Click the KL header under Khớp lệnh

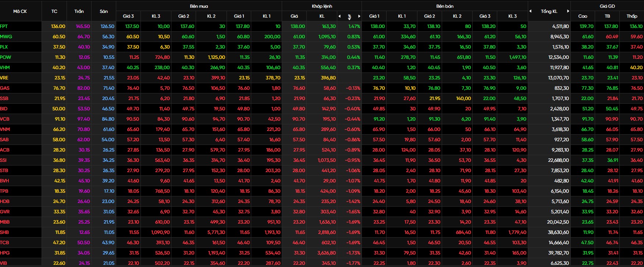(322, 16)
